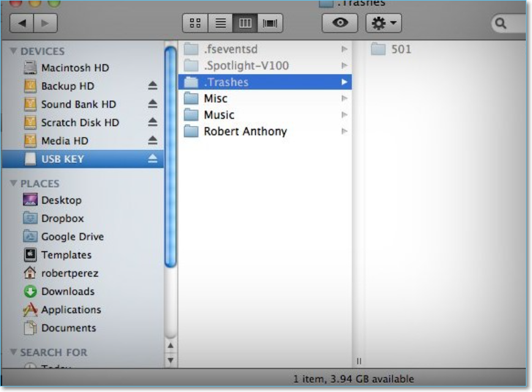Collapse the DEVICES sidebar section
This screenshot has width=532, height=392.
tap(13, 51)
